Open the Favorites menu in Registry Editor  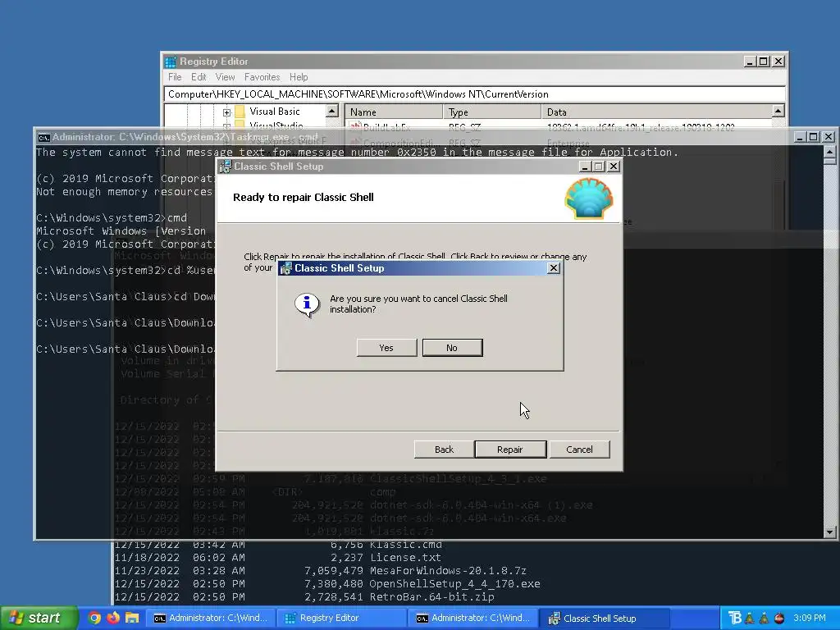click(262, 77)
